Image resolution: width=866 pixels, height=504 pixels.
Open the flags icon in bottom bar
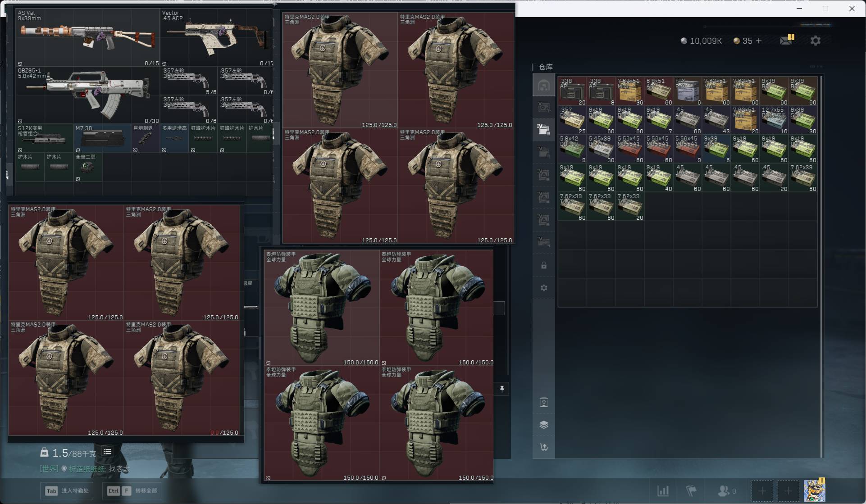point(691,490)
